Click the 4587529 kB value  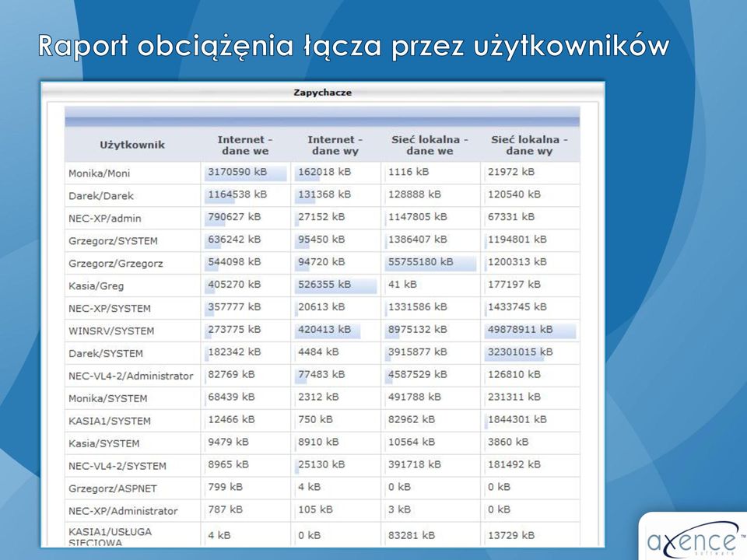pyautogui.click(x=417, y=374)
